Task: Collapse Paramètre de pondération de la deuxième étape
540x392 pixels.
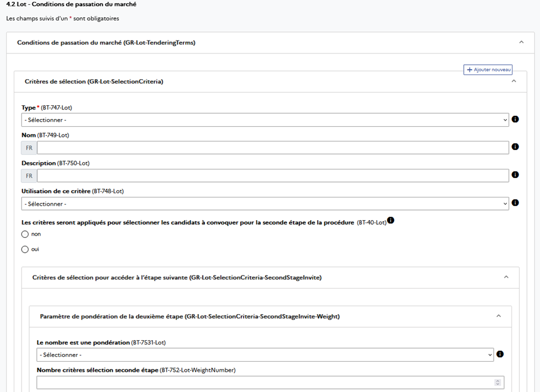Action: pyautogui.click(x=498, y=316)
